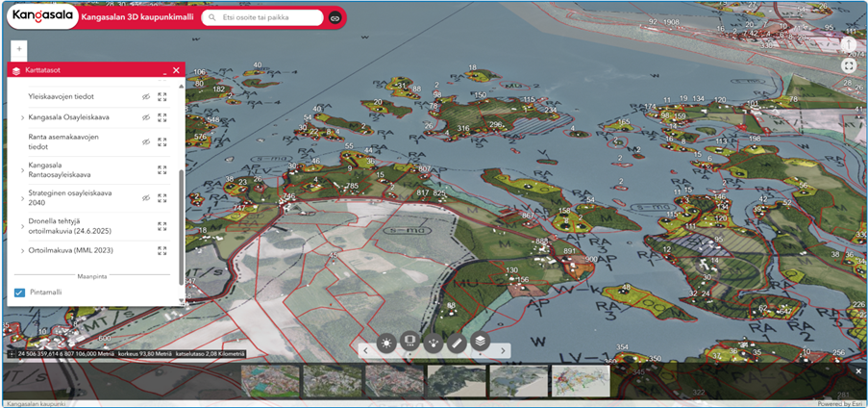The width and height of the screenshot is (868, 408).
Task: Select the last colorful map thumbnail
Action: coord(581,381)
